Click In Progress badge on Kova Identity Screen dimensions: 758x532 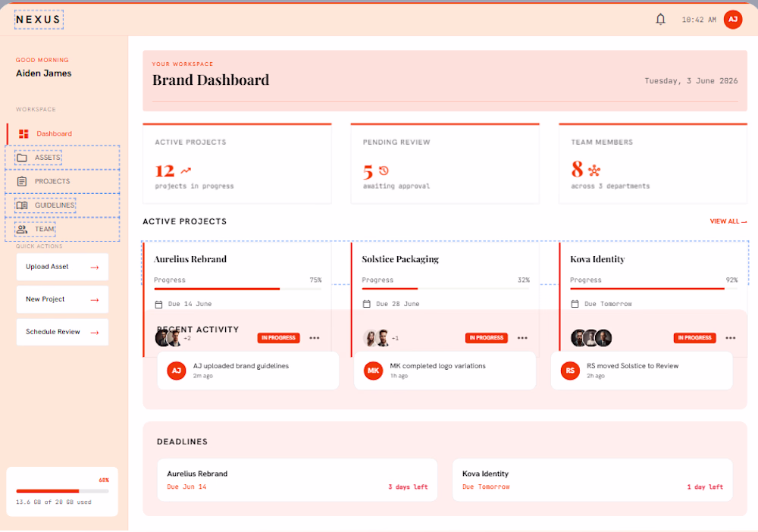694,338
